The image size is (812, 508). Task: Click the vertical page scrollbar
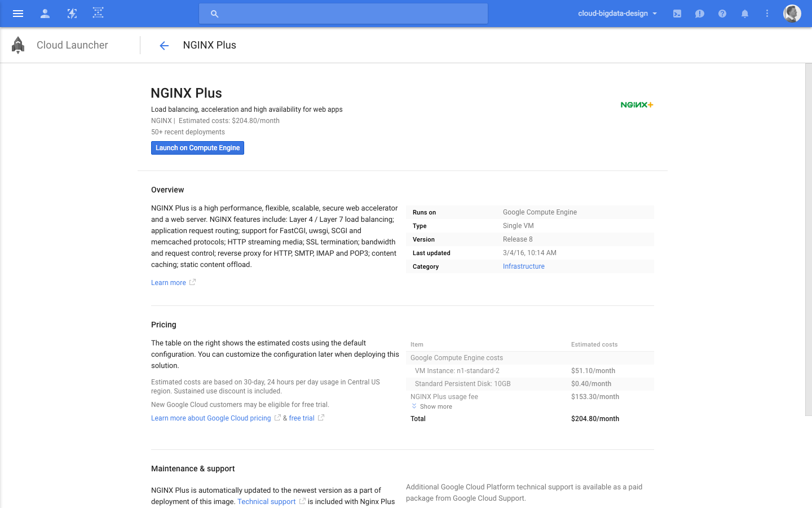(x=808, y=240)
